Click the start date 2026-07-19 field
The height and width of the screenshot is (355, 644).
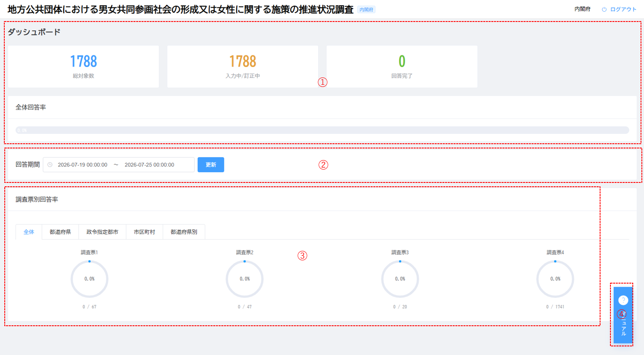click(82, 165)
